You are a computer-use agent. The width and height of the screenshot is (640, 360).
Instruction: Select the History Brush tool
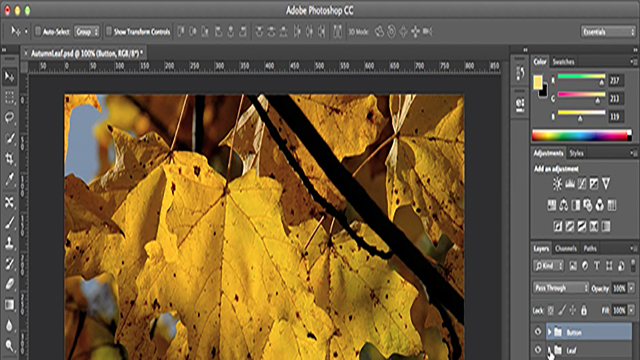click(x=9, y=264)
